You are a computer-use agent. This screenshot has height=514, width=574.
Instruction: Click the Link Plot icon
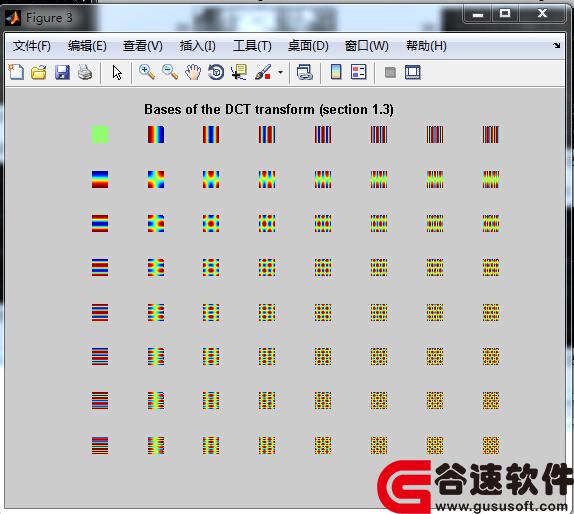point(304,72)
